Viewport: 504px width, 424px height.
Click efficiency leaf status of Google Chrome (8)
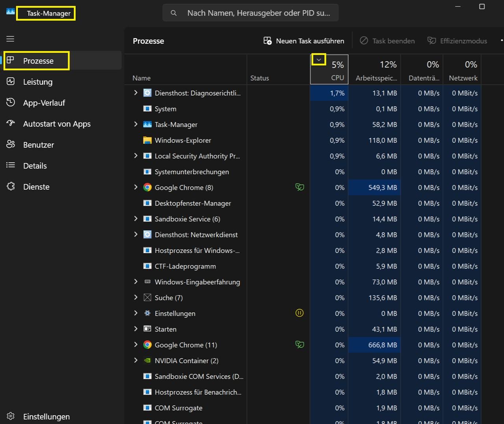[300, 187]
